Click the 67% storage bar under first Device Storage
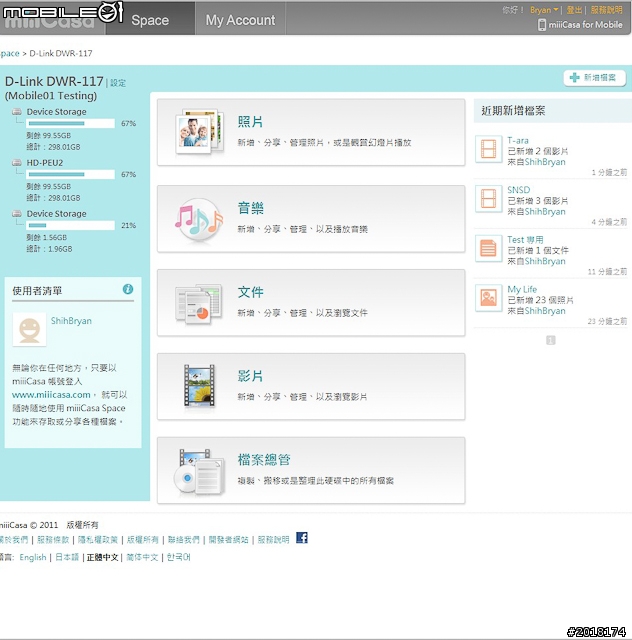This screenshot has width=632, height=640. click(x=71, y=123)
